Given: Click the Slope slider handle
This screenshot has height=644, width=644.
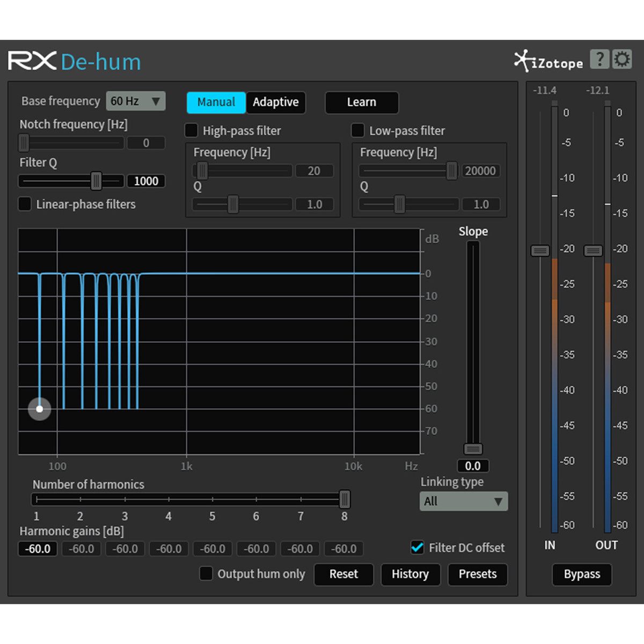Looking at the screenshot, I should point(473,449).
